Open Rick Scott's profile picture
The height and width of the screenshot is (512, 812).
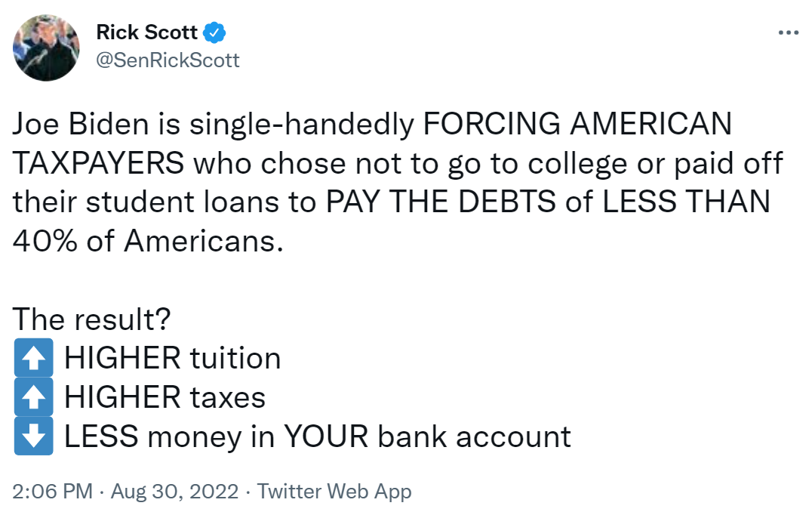[46, 48]
